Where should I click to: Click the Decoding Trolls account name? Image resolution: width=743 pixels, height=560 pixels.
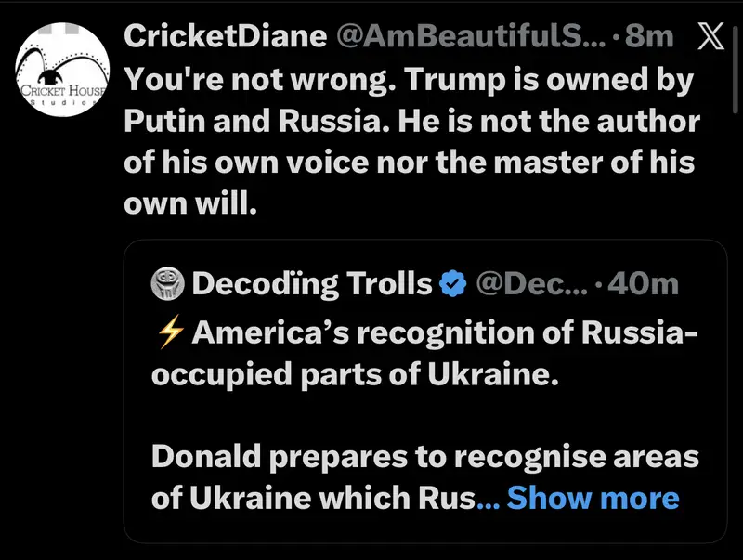tap(312, 283)
